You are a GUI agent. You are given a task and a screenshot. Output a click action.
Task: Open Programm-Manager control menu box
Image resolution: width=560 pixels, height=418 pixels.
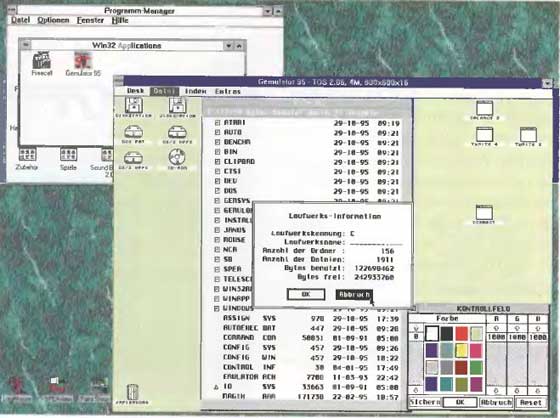click(12, 10)
